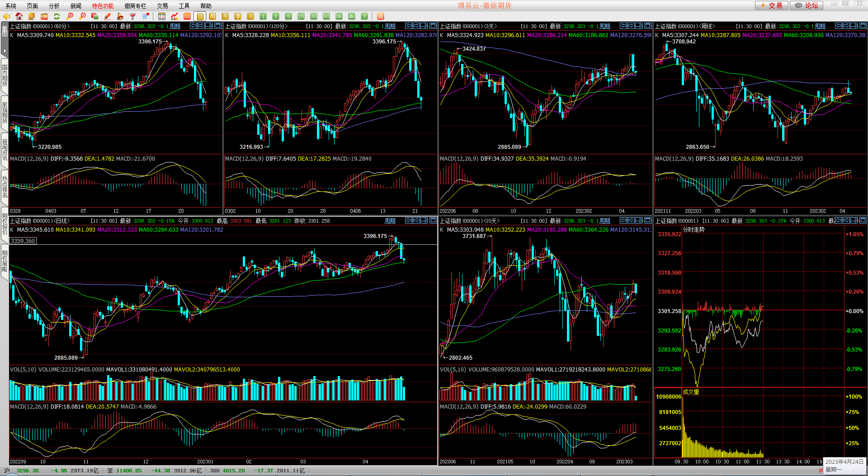Select the red drawing pencil tool
The height and width of the screenshot is (476, 868).
point(108,16)
